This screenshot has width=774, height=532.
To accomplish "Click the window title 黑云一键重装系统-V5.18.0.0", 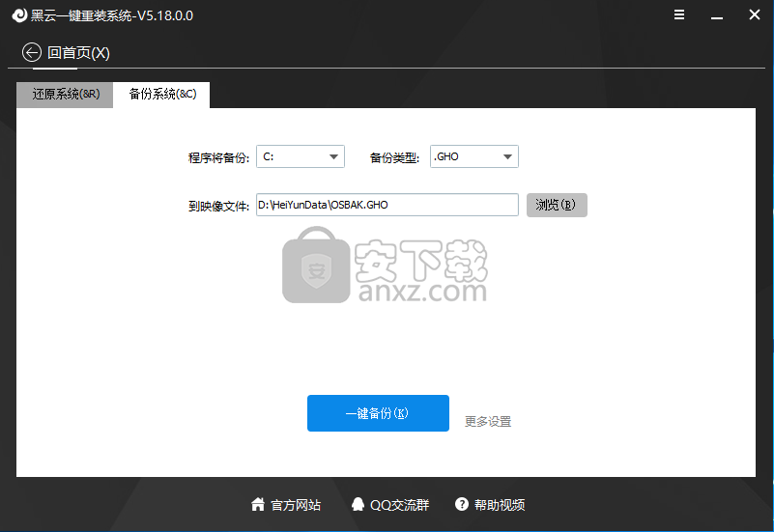I will (112, 15).
